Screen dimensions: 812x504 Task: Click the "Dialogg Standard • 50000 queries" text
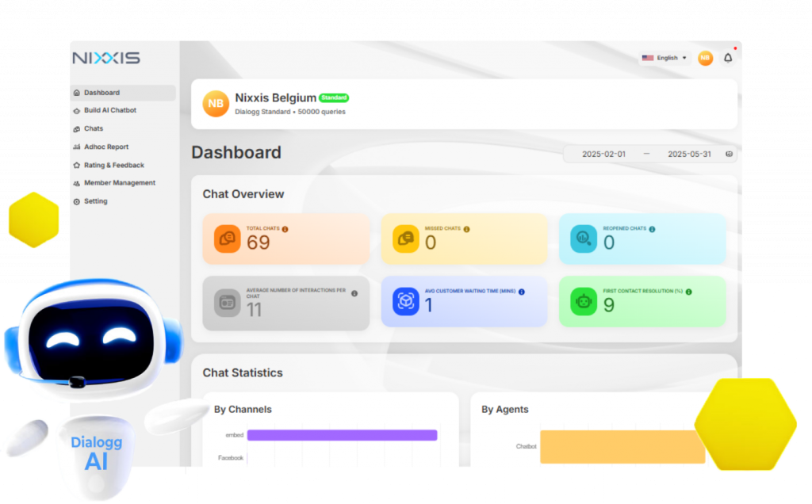(290, 112)
